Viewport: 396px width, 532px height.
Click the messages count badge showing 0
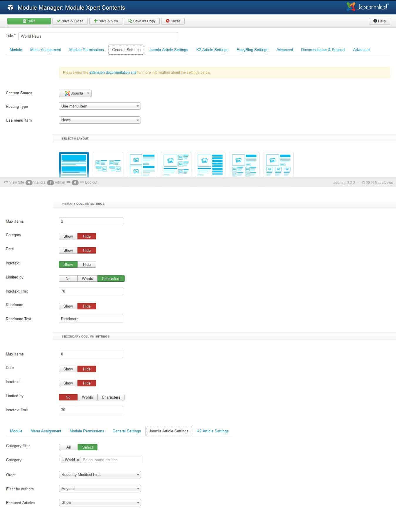point(75,183)
